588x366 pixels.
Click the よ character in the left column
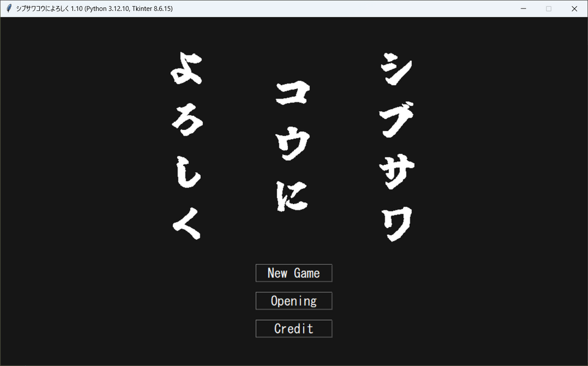tap(187, 69)
